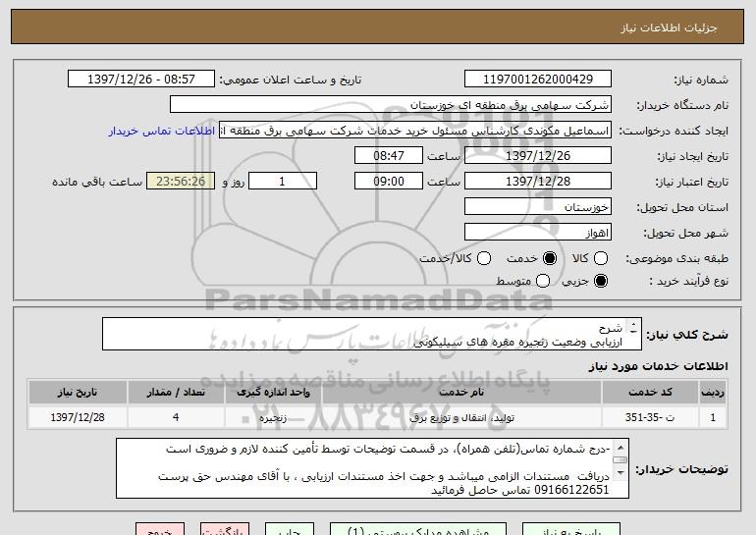Click the کد خدمت column header
The image size is (756, 535).
coord(650,393)
